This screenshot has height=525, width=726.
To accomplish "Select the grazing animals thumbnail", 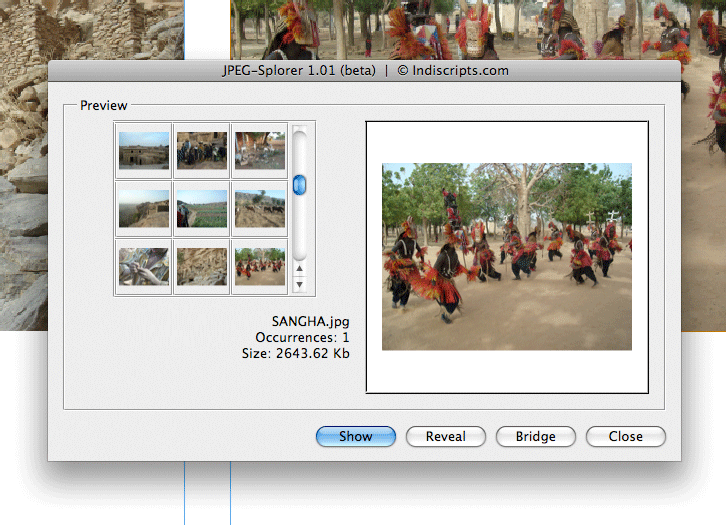I will tap(260, 208).
